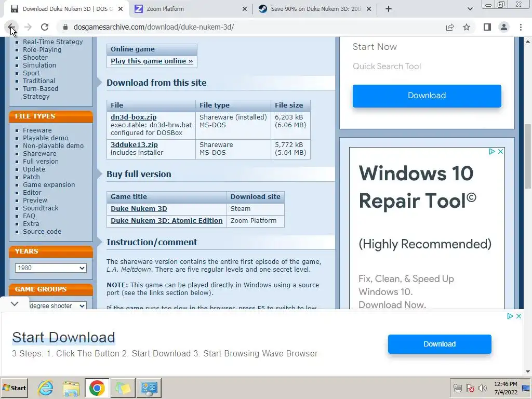Viewport: 532px width, 399px height.
Task: Click the Download button in the bottom banner ad
Action: click(440, 344)
